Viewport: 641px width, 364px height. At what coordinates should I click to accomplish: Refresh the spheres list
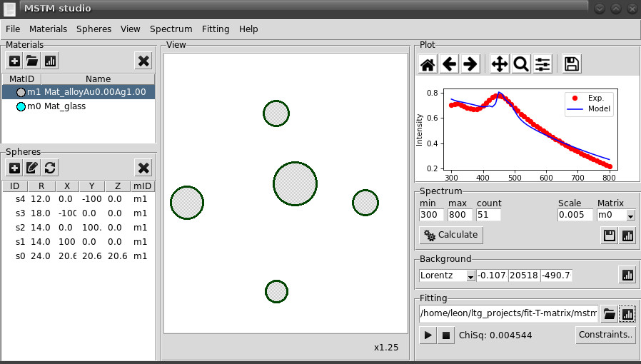point(50,168)
